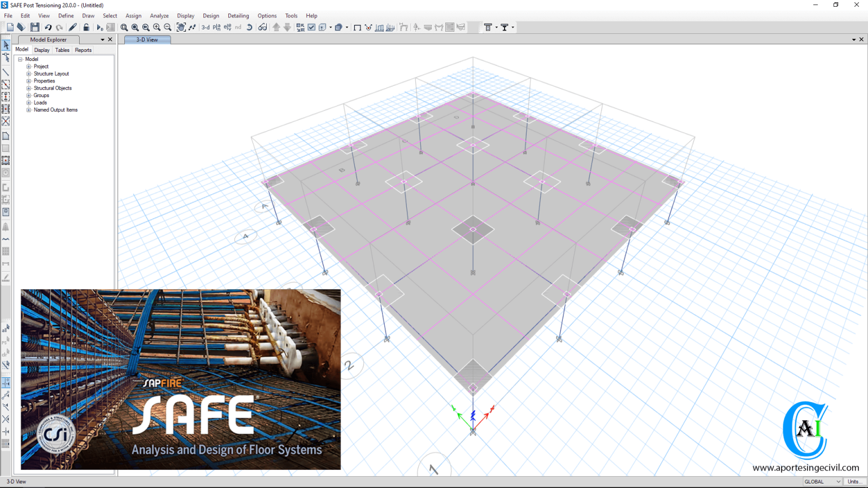Screen dimensions: 868x488
Task: Select the 3-D View window tab
Action: pyautogui.click(x=147, y=40)
